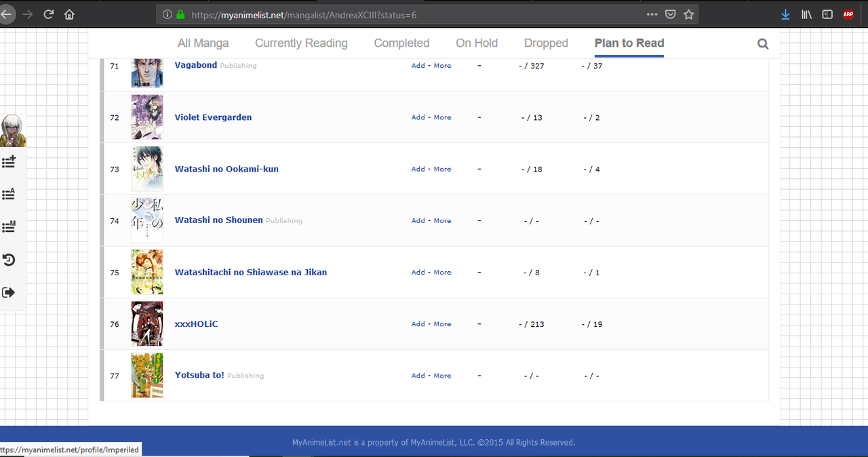Click Add for Violet Evergarden

tap(418, 117)
